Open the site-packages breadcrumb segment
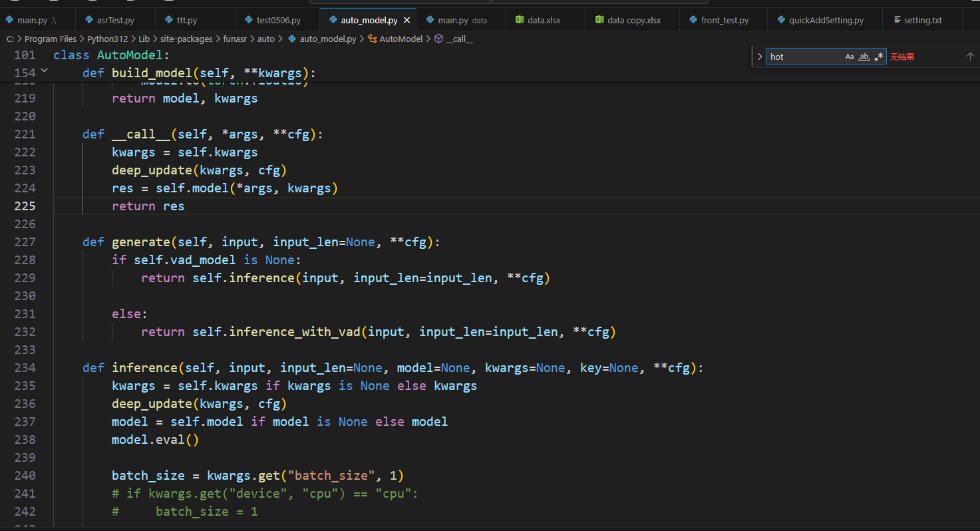 coord(186,39)
